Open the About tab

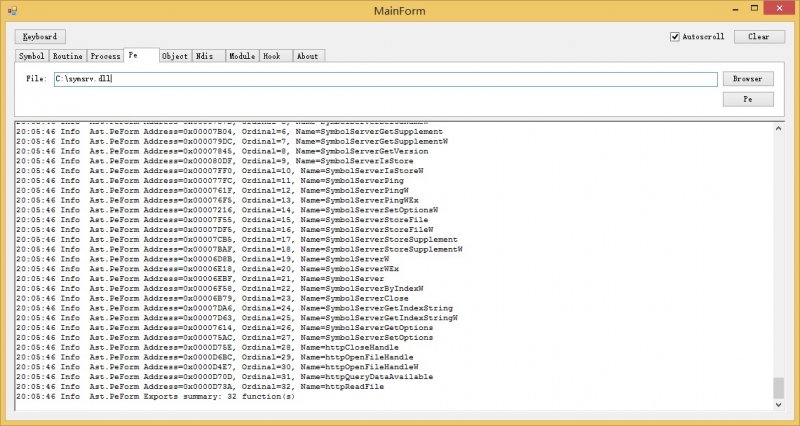[309, 56]
